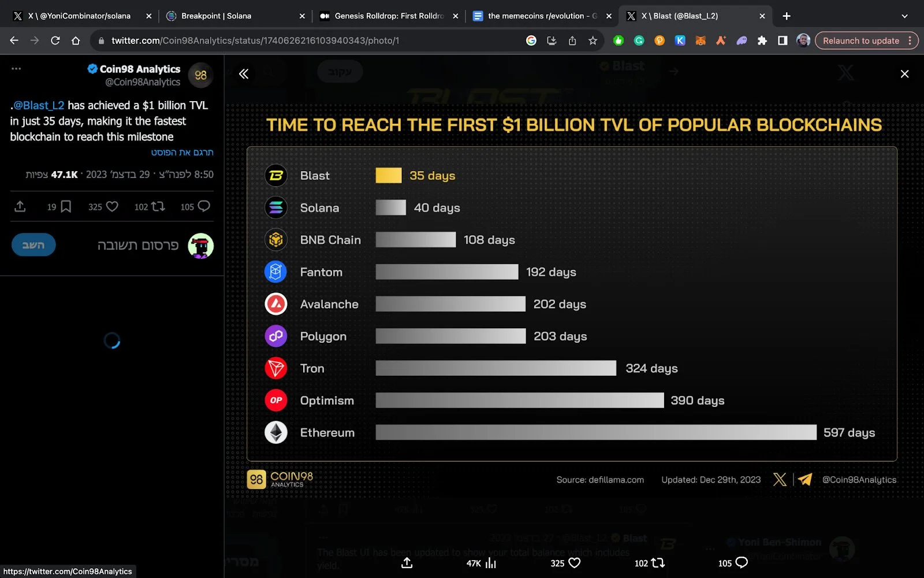Collapse the tweet sidebar with double chevron icon

point(244,73)
